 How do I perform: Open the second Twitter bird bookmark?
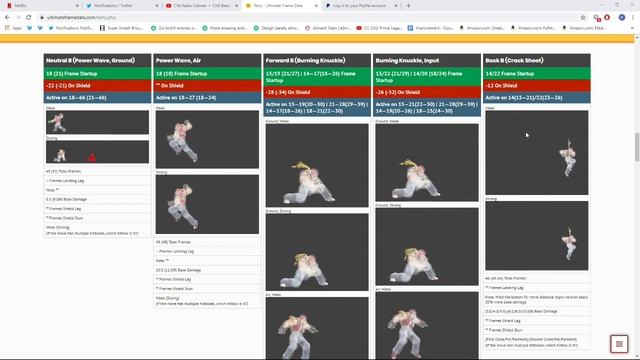40,28
